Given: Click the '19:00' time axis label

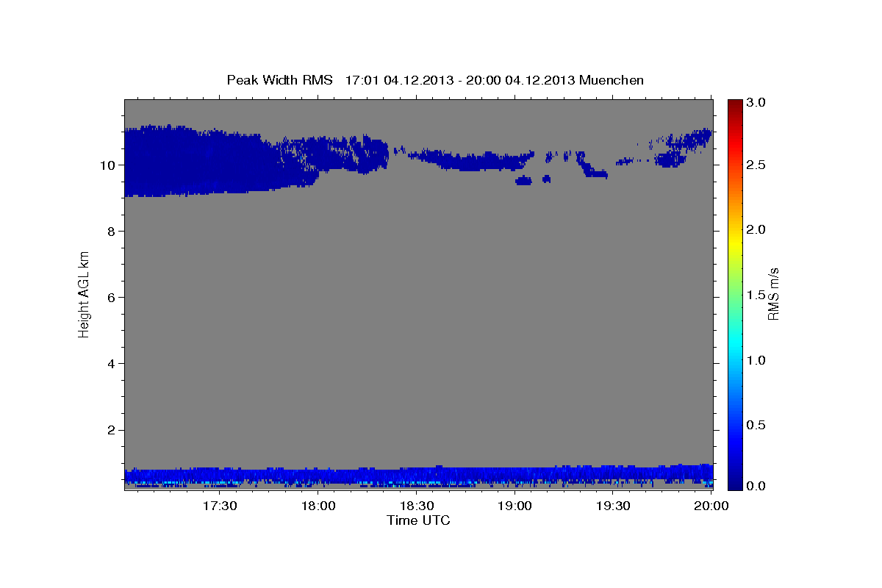Looking at the screenshot, I should (x=515, y=506).
